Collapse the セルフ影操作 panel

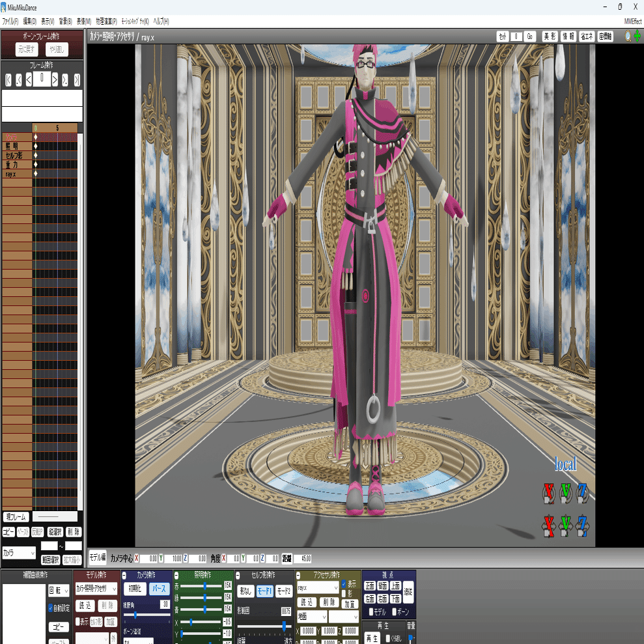pos(238,576)
